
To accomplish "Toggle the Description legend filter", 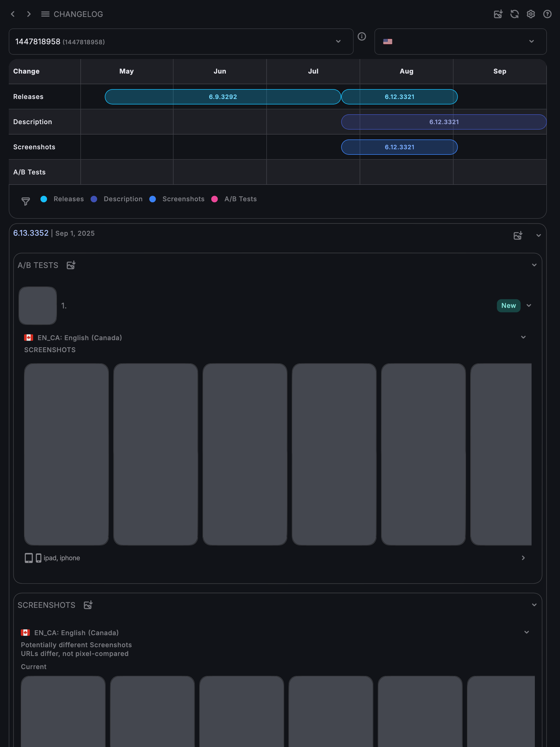I will 116,199.
